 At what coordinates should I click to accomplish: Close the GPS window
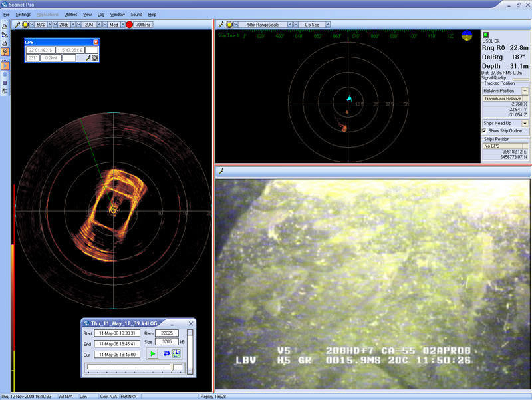(x=96, y=42)
